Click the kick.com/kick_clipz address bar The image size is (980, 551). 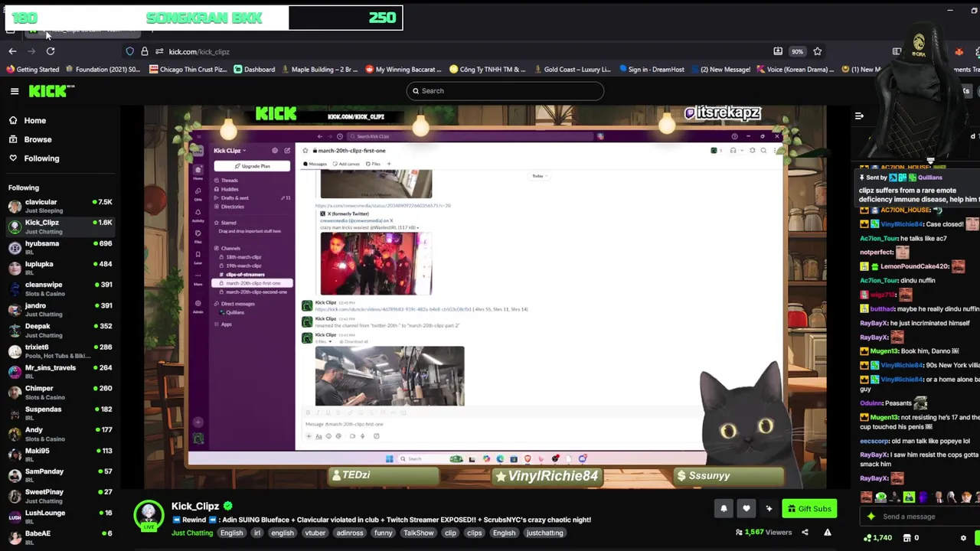(x=459, y=51)
